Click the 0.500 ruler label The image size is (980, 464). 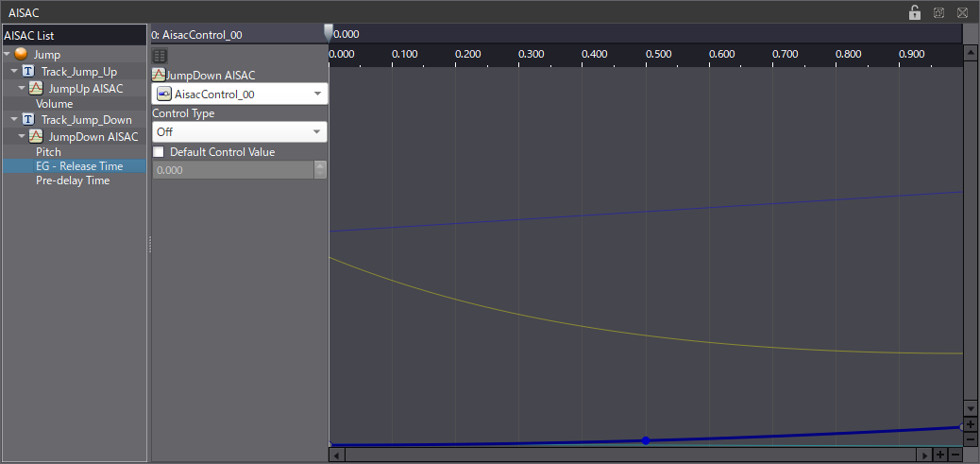(658, 55)
